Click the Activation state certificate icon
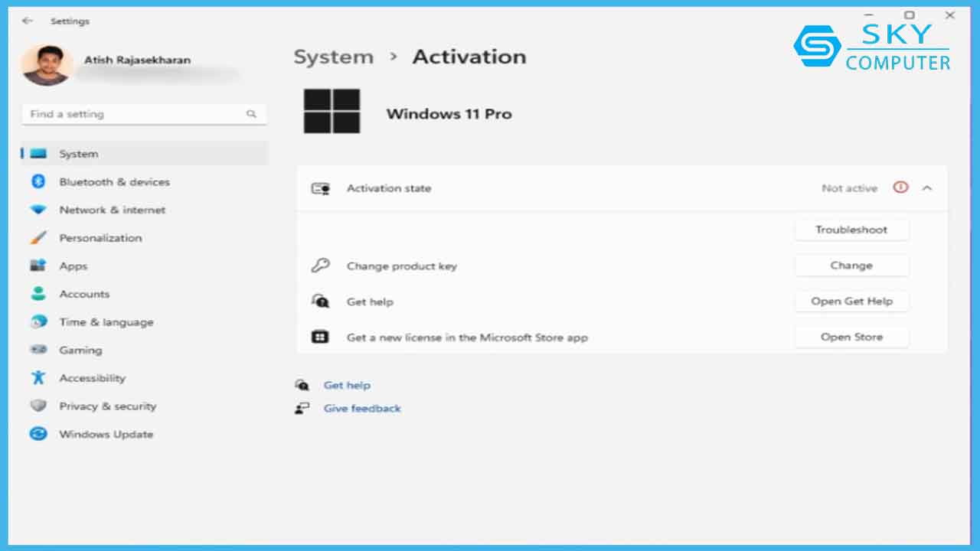Screen dimensions: 980x551 point(320,188)
